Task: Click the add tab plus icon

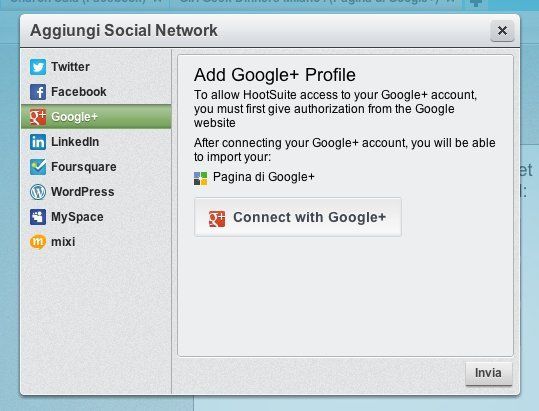Action: [476, 3]
